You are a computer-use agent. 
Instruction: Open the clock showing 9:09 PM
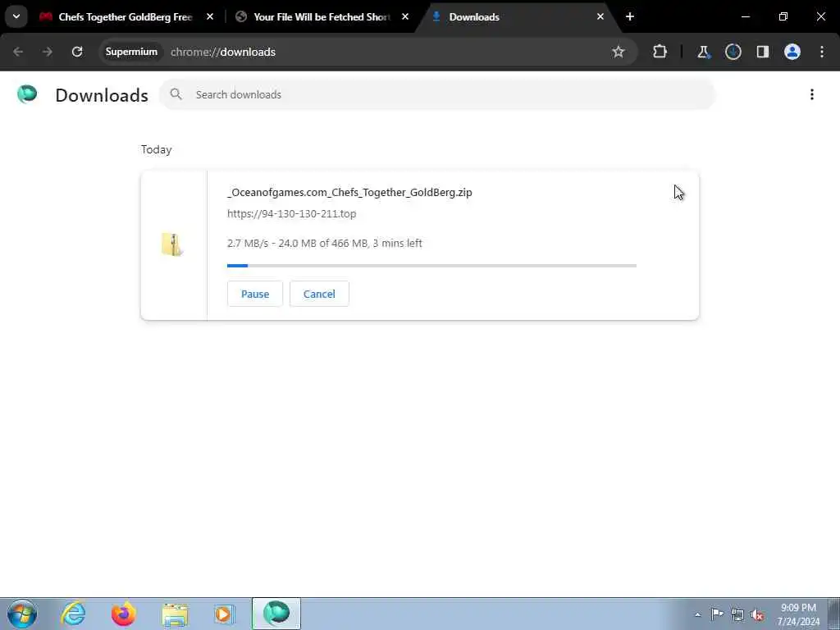798,614
